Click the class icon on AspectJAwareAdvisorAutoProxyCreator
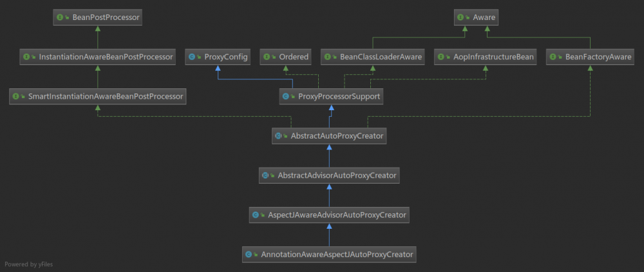Screen dimensions: 644x272 point(257,214)
